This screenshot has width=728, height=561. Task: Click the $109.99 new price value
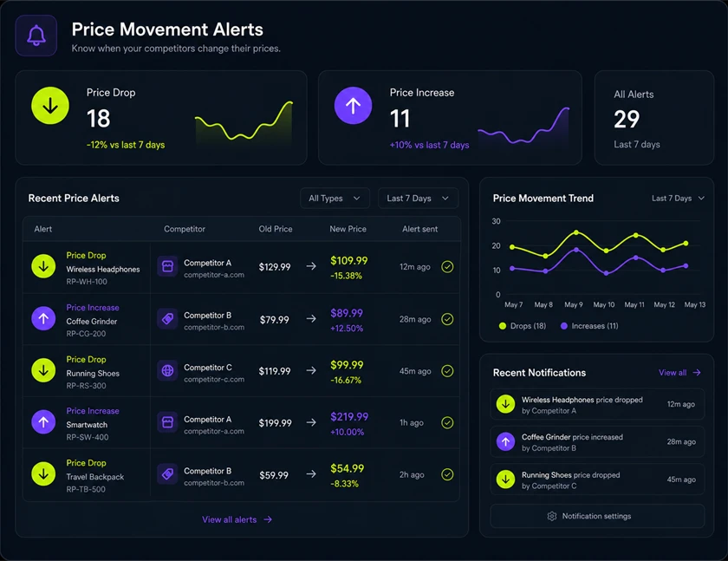[348, 260]
